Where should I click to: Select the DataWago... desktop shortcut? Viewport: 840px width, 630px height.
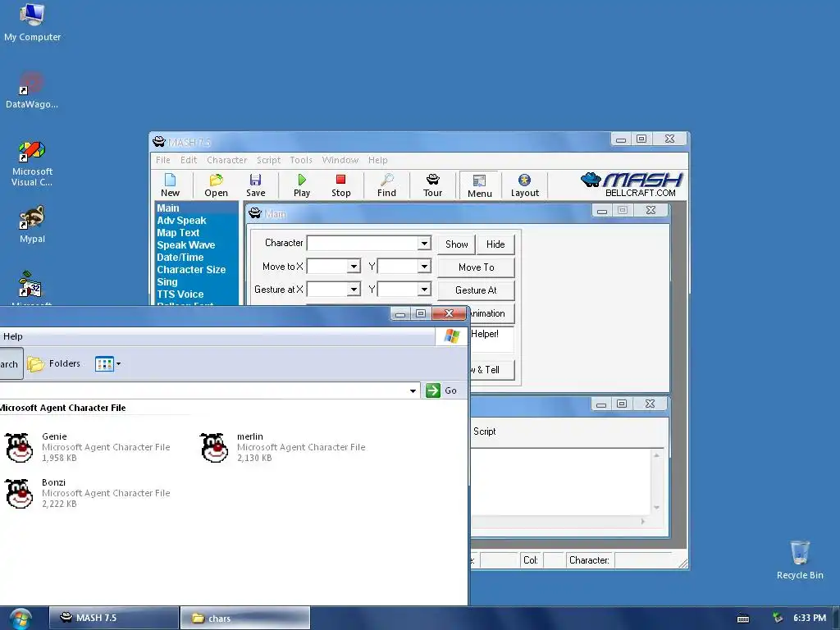click(32, 90)
